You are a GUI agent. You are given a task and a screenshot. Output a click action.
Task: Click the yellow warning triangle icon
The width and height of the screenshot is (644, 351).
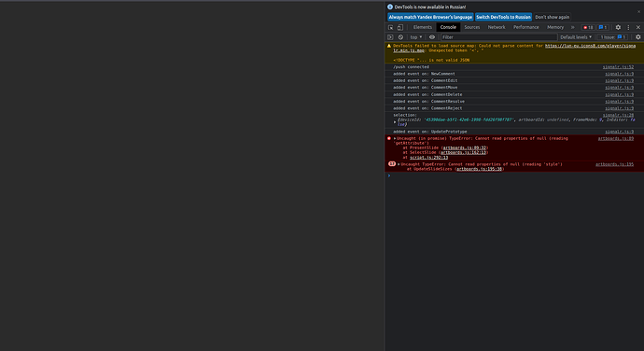click(389, 46)
